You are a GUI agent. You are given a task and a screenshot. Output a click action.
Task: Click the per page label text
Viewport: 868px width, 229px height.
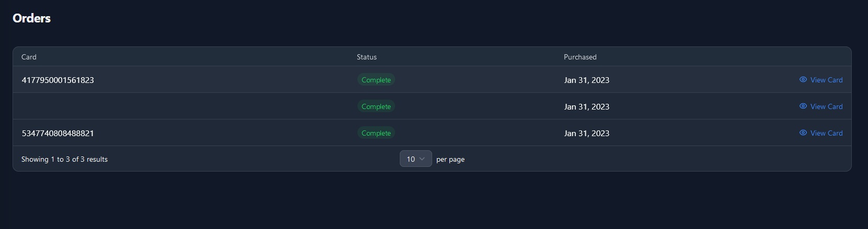[x=450, y=159]
